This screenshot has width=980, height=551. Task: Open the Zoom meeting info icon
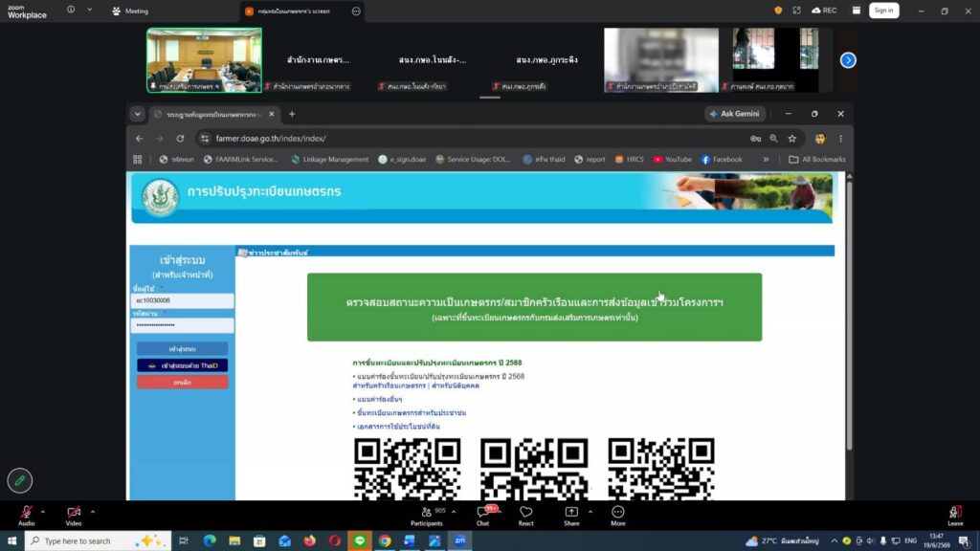click(x=71, y=10)
